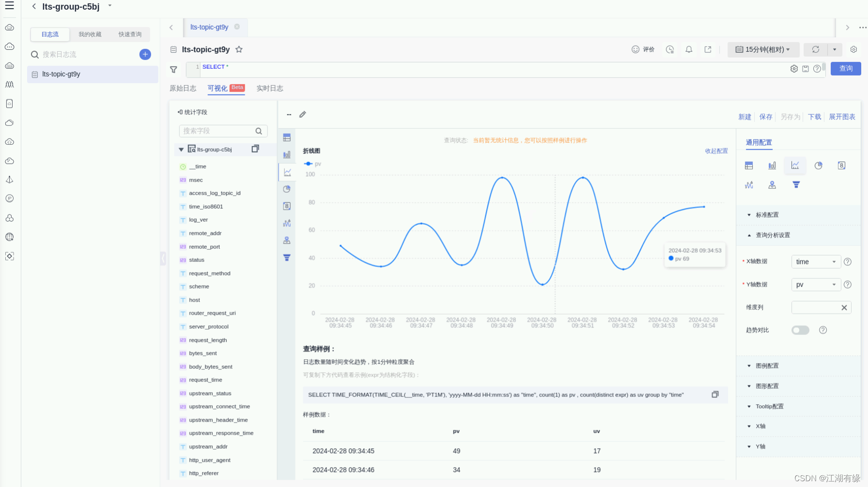Copy sample SQL query icon
This screenshot has width=868, height=487.
715,395
